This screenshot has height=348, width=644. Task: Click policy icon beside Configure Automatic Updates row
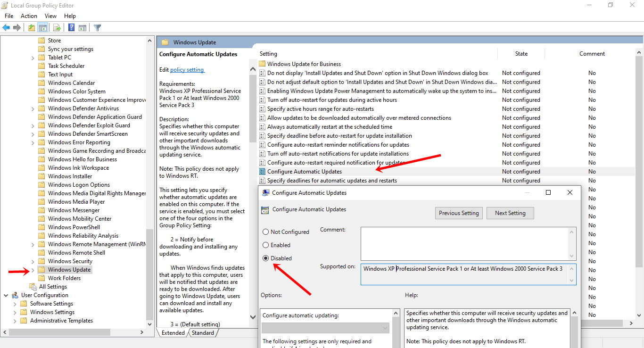(x=263, y=172)
